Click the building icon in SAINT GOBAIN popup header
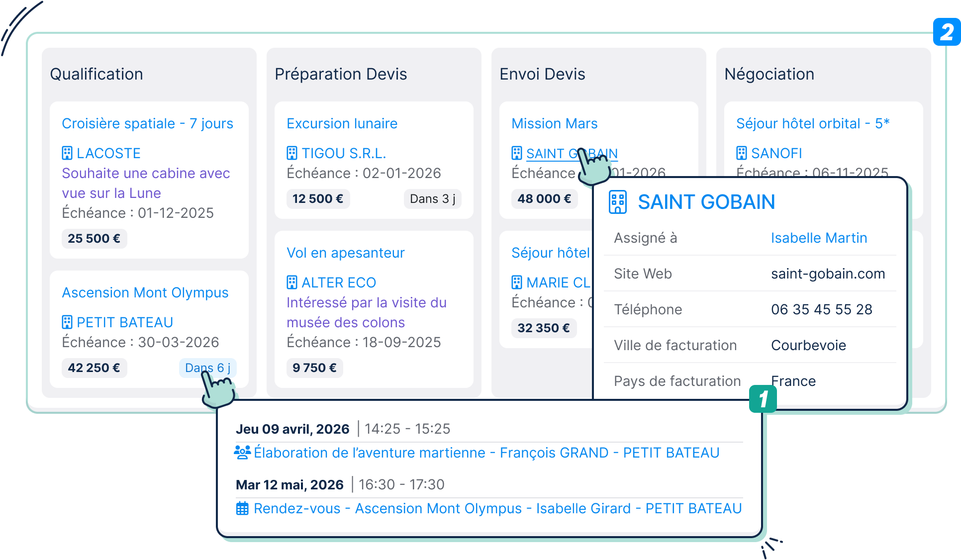 click(x=618, y=202)
